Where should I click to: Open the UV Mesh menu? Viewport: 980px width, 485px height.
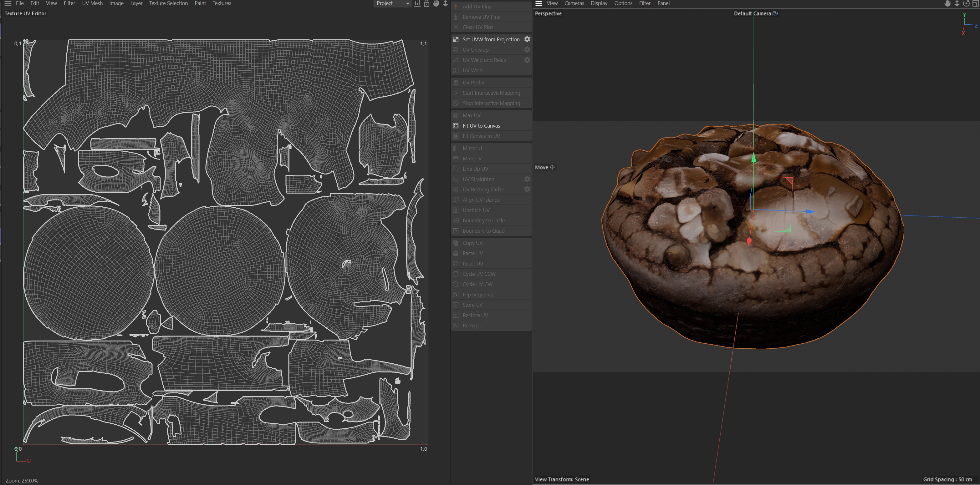pyautogui.click(x=92, y=3)
